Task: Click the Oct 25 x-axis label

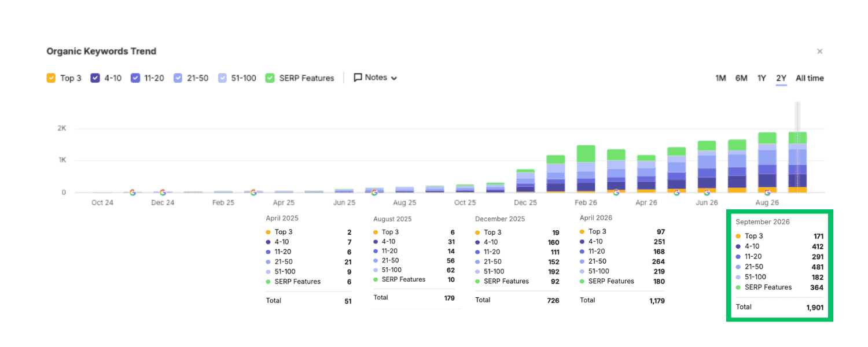Action: (x=465, y=203)
